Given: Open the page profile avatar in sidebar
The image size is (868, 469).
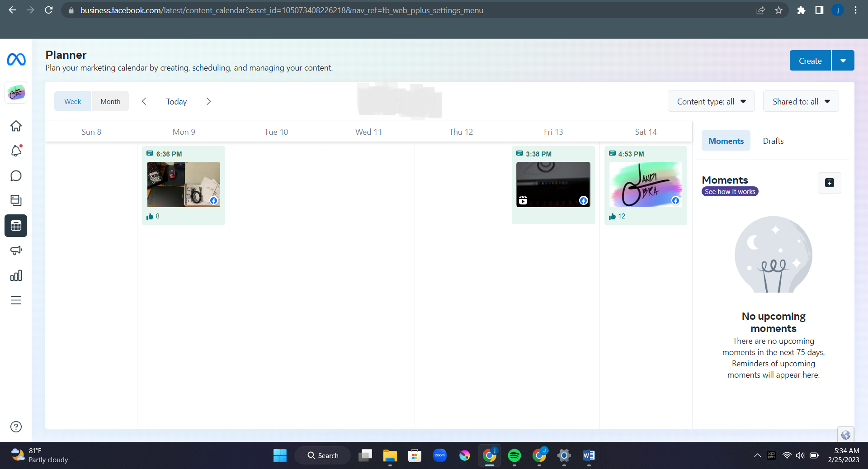Looking at the screenshot, I should click(16, 93).
